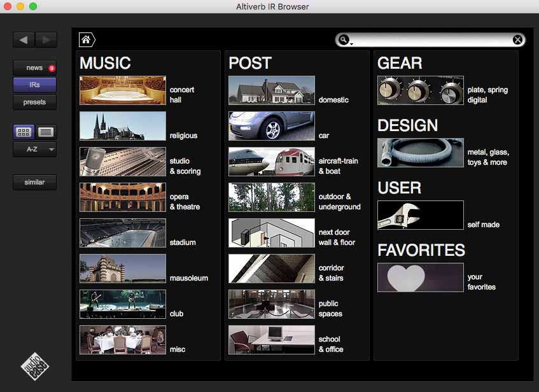
Task: Open the studio & scoring thumbnail
Action: click(123, 162)
